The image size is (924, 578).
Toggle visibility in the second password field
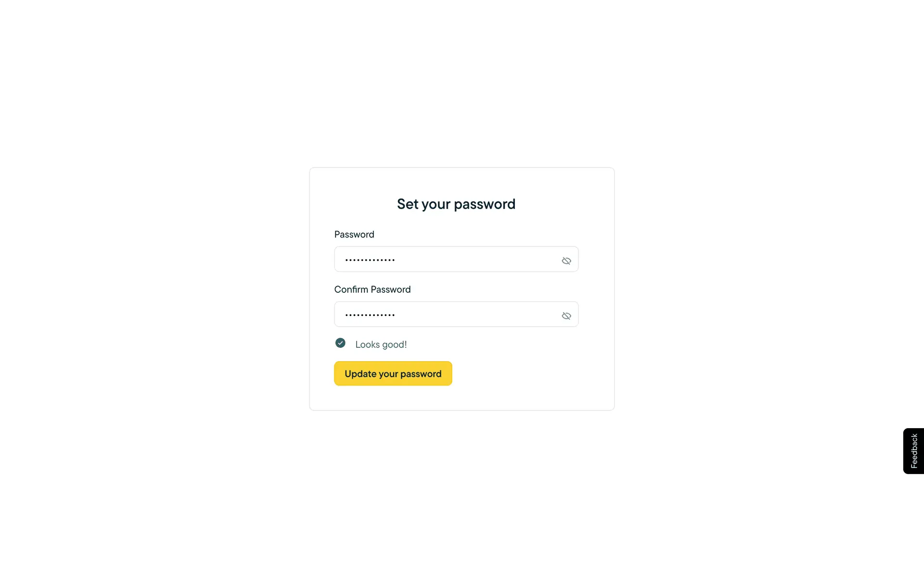point(566,316)
